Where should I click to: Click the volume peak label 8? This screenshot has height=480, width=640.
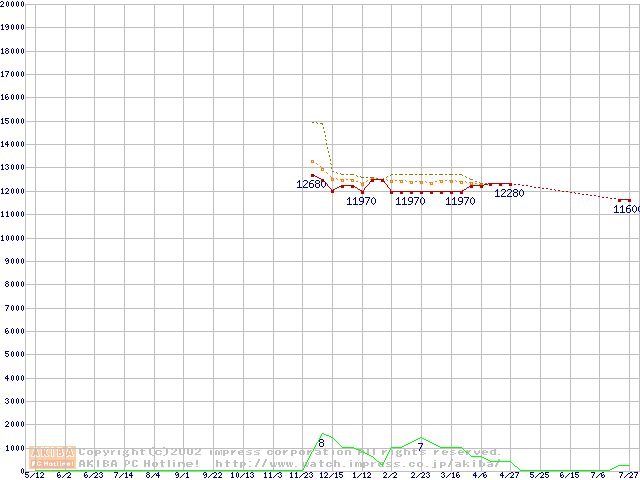point(321,443)
